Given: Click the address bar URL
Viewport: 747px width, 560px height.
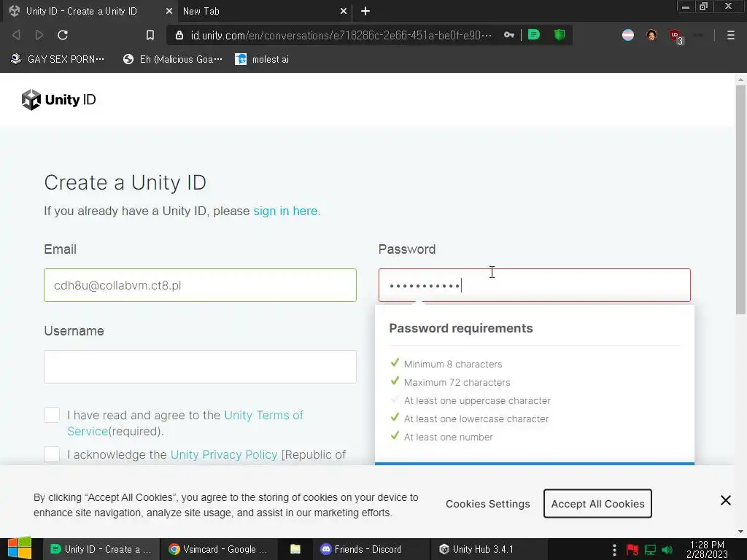Looking at the screenshot, I should pyautogui.click(x=341, y=35).
